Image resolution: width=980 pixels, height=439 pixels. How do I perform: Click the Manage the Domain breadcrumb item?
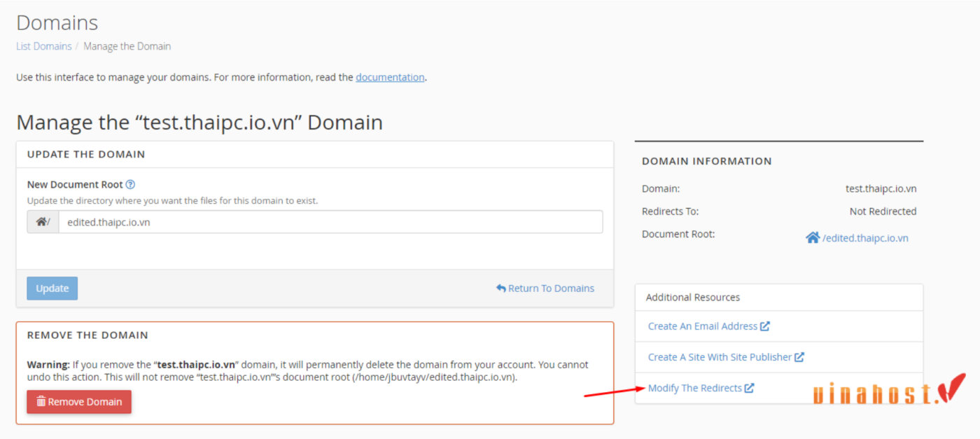[127, 46]
